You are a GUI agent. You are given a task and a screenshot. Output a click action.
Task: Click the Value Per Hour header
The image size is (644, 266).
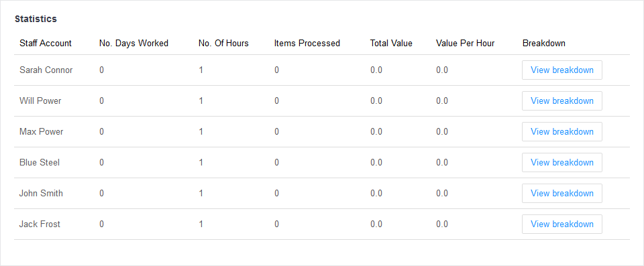(x=466, y=43)
